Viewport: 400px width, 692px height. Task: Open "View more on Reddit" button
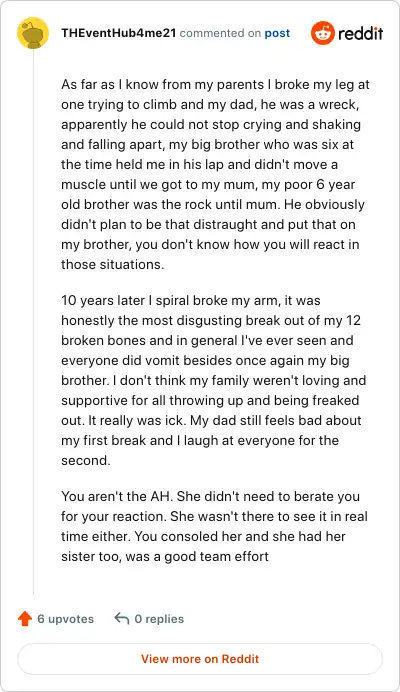tap(200, 658)
